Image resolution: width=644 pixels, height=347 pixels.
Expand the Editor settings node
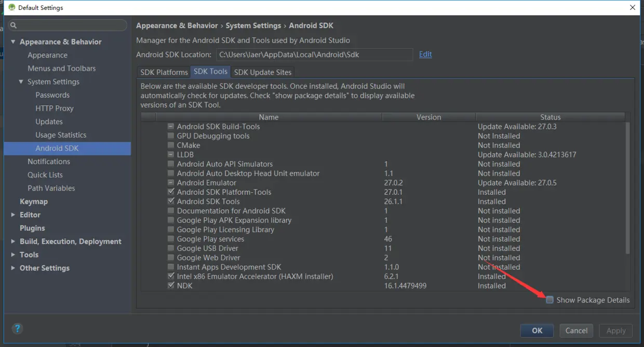[x=13, y=215]
